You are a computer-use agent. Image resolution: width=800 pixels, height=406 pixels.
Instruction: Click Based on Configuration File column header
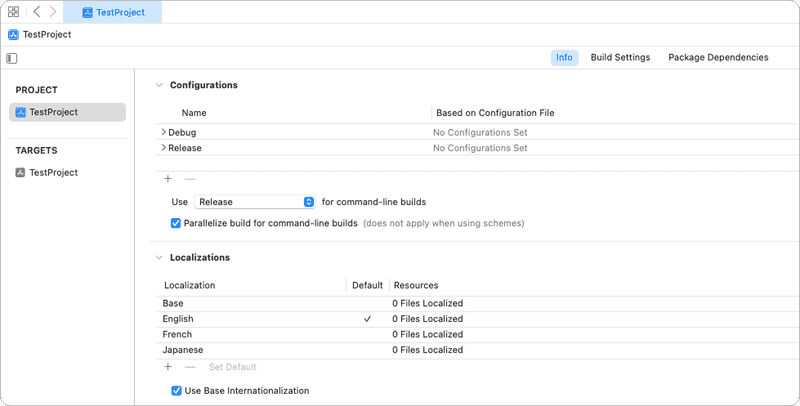click(x=495, y=113)
